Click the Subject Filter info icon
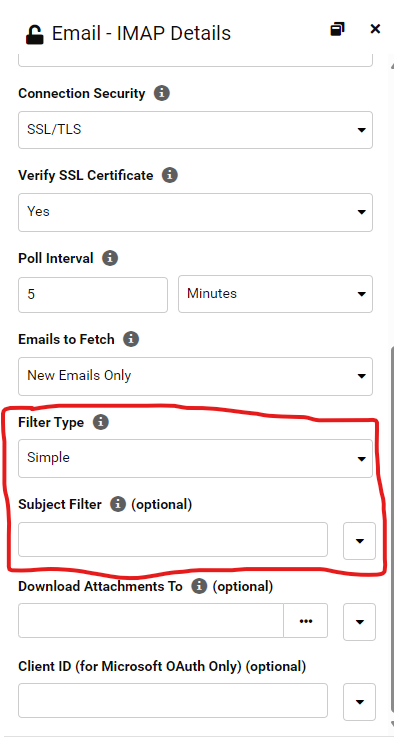 pos(118,504)
